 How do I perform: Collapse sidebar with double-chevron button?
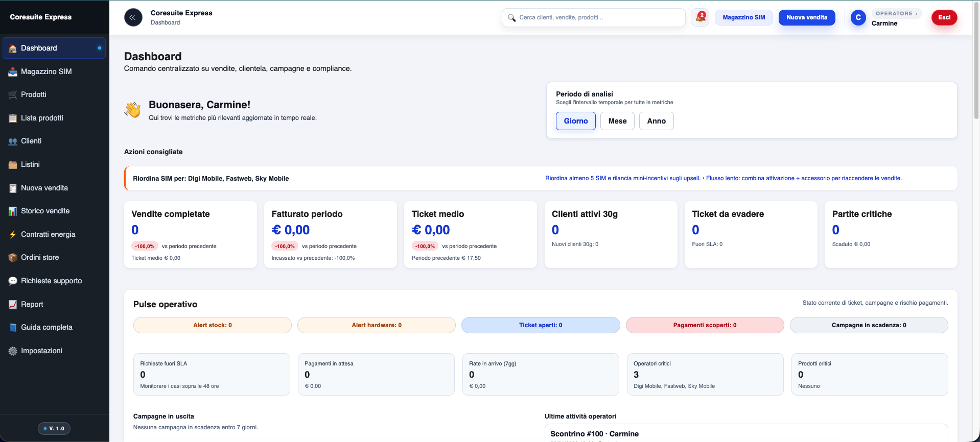pyautogui.click(x=133, y=17)
